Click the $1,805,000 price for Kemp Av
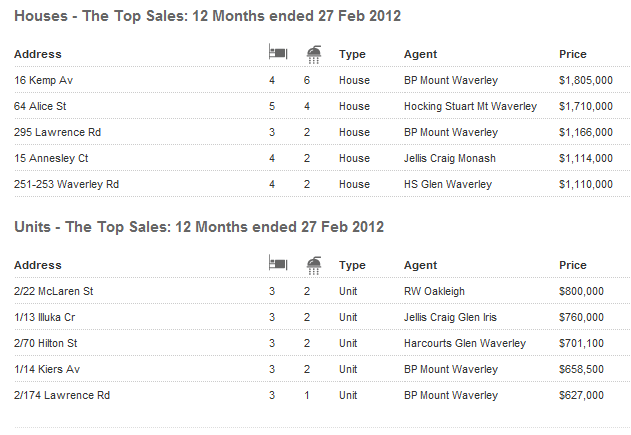631x435 pixels. tap(586, 80)
